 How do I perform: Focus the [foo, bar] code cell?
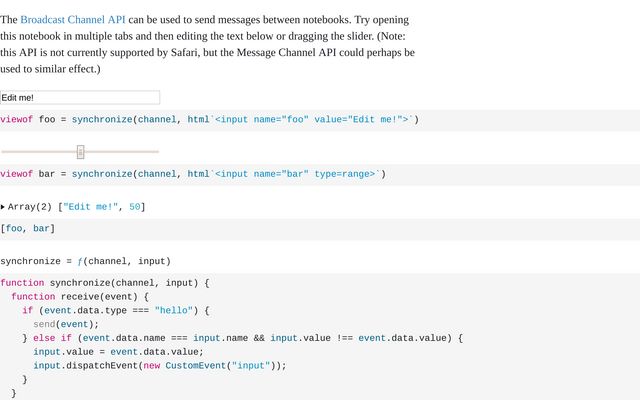point(28,229)
